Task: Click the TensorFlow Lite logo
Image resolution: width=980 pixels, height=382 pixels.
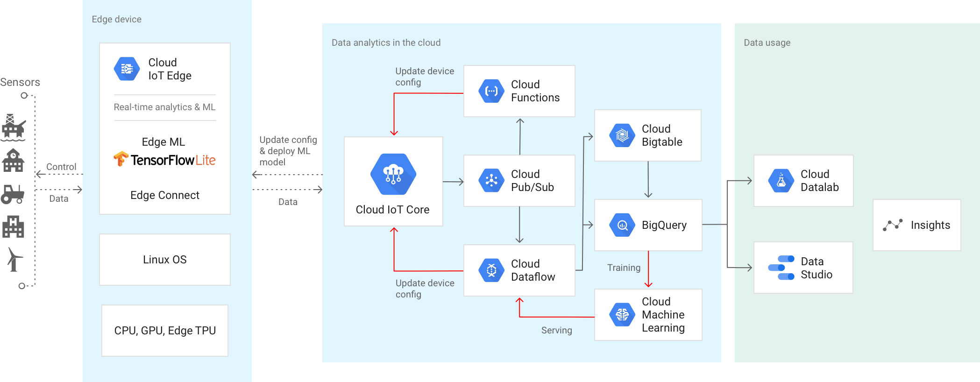Action: point(164,160)
